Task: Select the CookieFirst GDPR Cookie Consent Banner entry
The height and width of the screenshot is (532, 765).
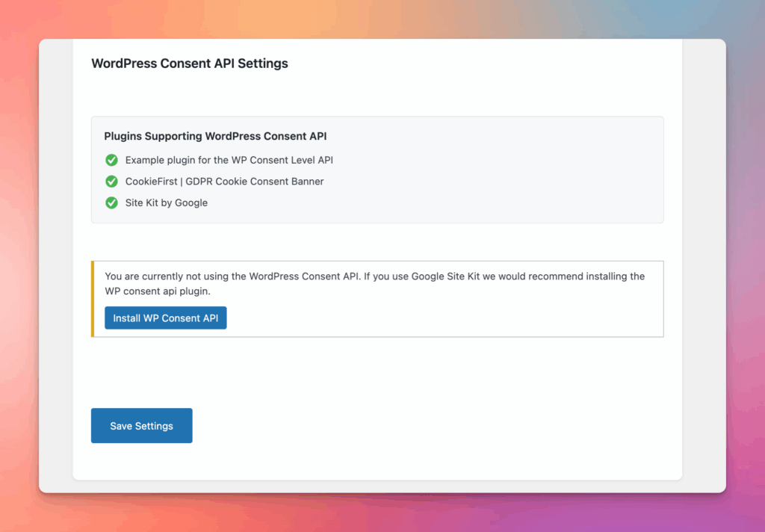Action: (224, 182)
